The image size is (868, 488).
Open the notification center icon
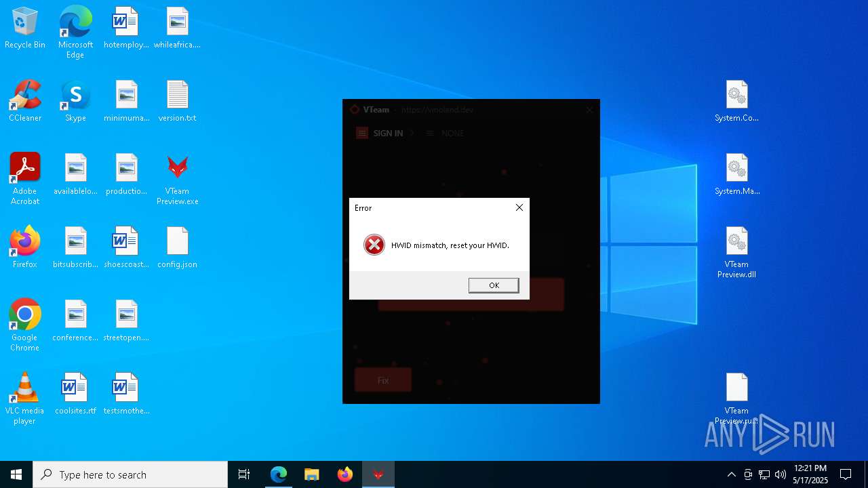click(846, 474)
